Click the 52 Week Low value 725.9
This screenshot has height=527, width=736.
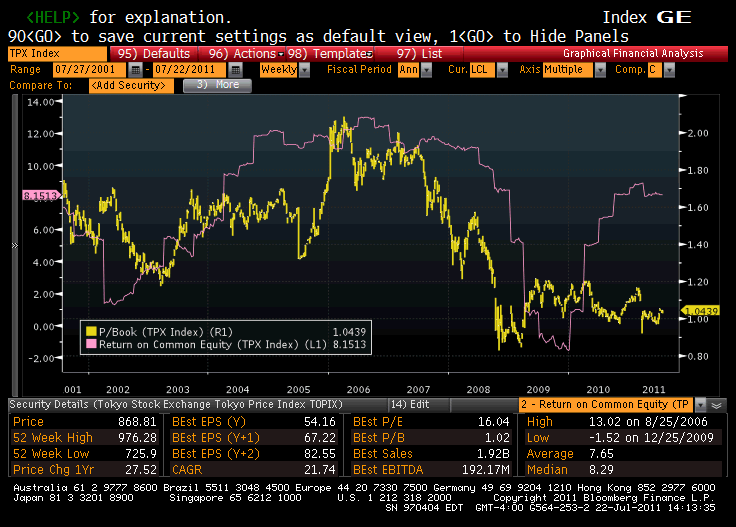pyautogui.click(x=141, y=454)
